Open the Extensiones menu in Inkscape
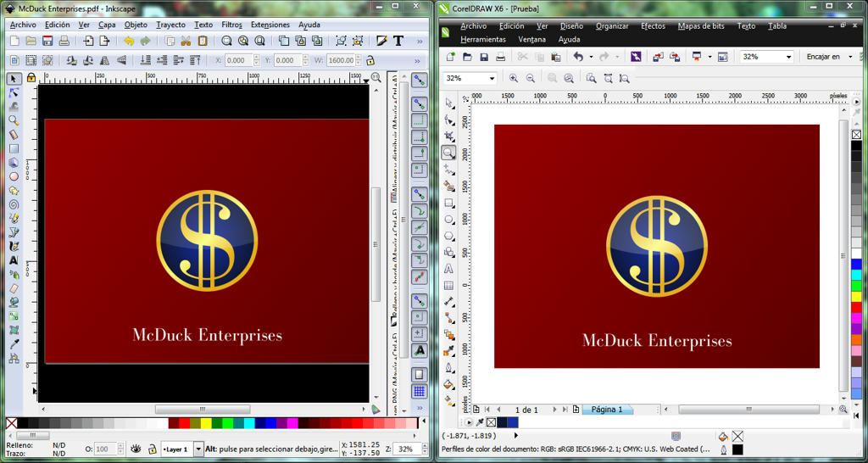The height and width of the screenshot is (463, 868). 270,25
